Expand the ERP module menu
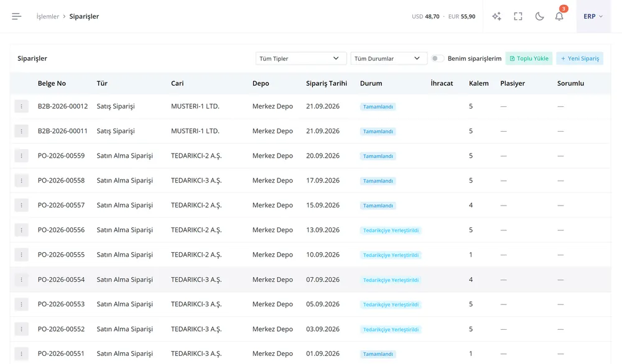This screenshot has width=622, height=364. coord(593,16)
